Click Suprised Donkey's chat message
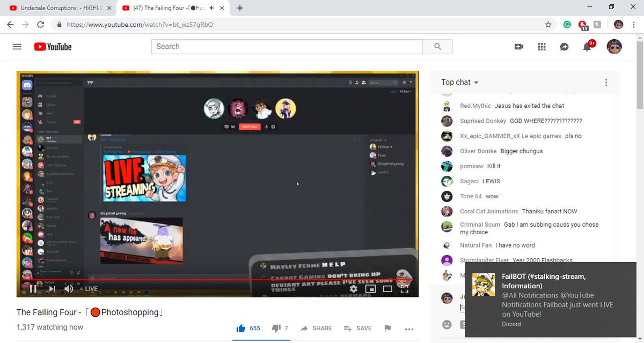This screenshot has width=644, height=343. click(x=546, y=121)
